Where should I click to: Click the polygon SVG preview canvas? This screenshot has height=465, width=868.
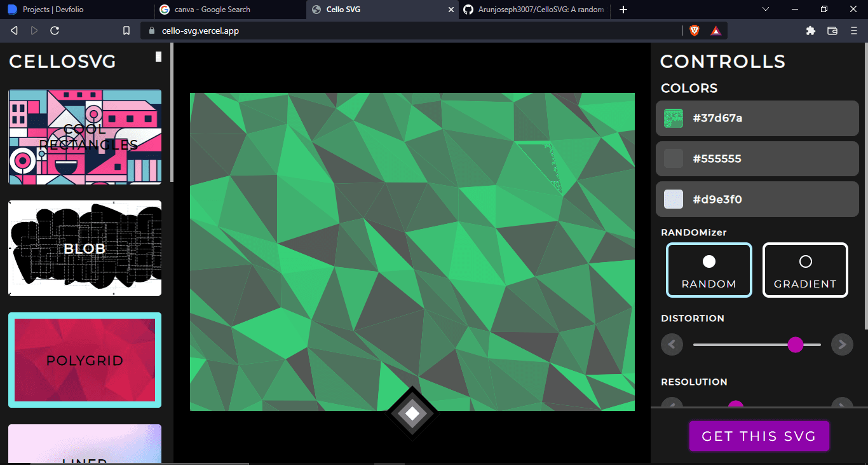tap(412, 252)
